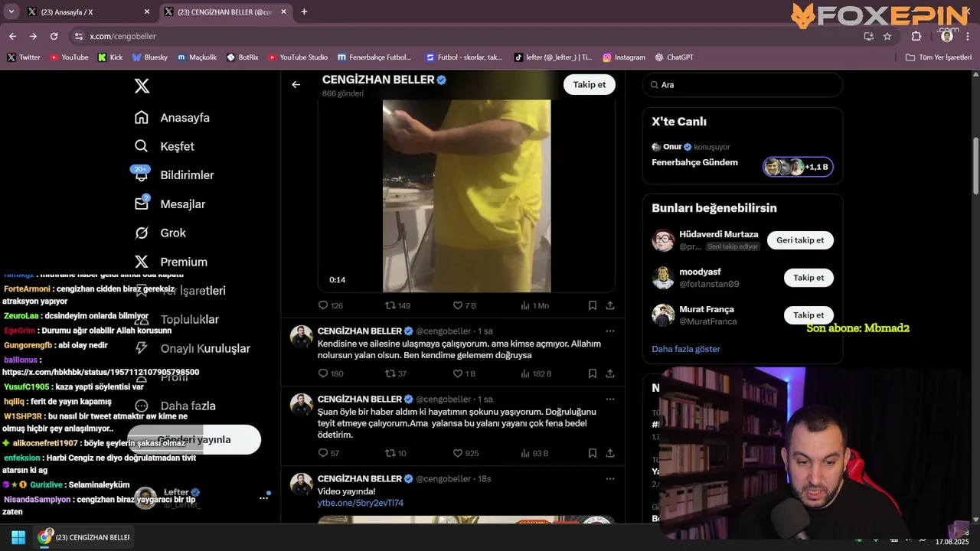
Task: Open Keşfet explore page
Action: tap(165, 146)
